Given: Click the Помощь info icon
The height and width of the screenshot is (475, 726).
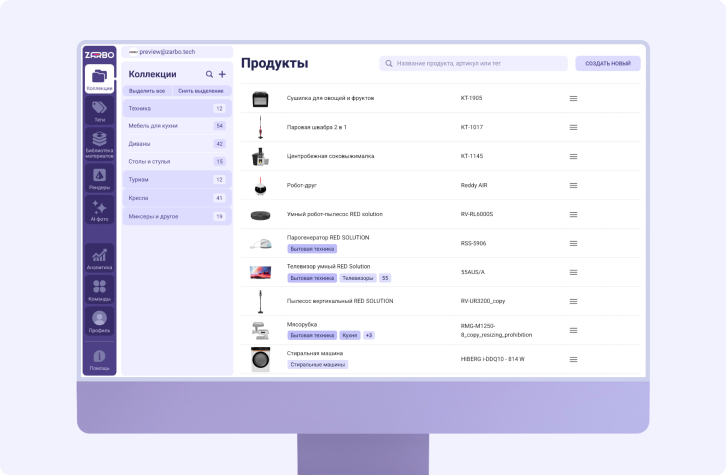Looking at the screenshot, I should click(99, 359).
